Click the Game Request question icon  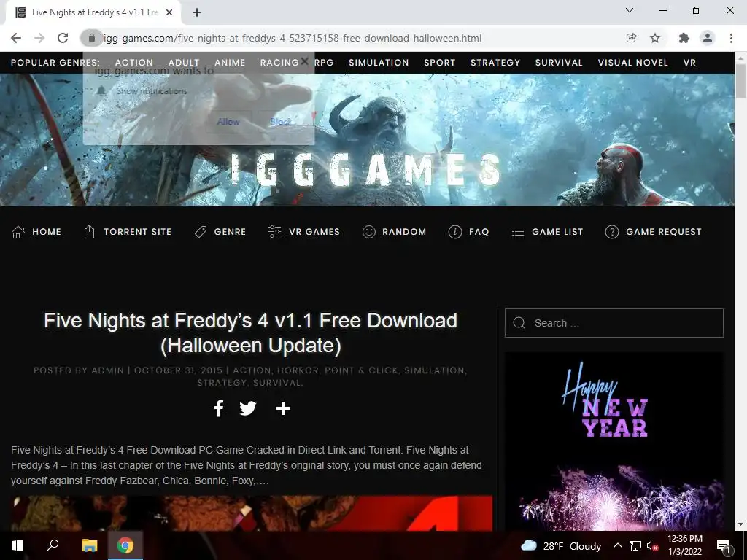click(x=612, y=232)
